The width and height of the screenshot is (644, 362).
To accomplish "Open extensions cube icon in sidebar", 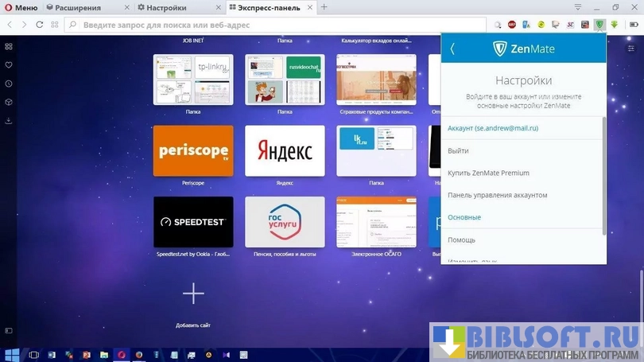I will pos(9,103).
